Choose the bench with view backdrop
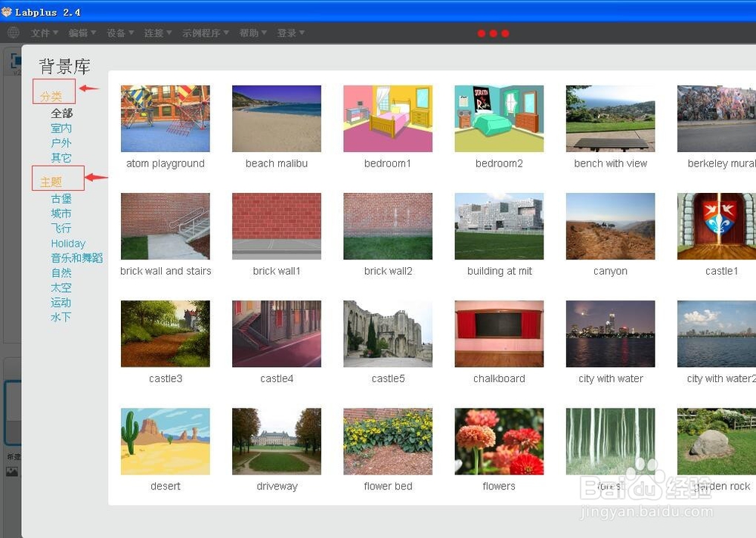756x538 pixels. point(610,119)
